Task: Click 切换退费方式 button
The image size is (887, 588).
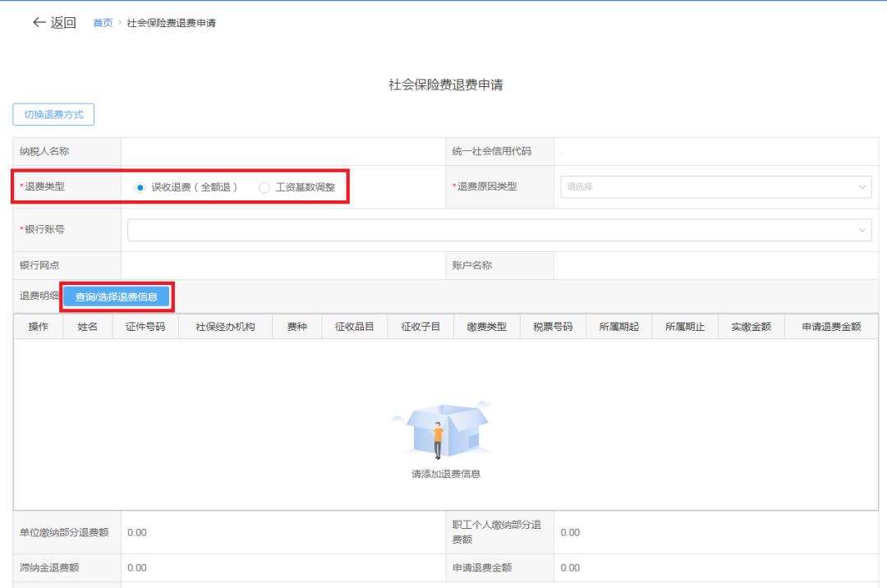Action: tap(53, 115)
